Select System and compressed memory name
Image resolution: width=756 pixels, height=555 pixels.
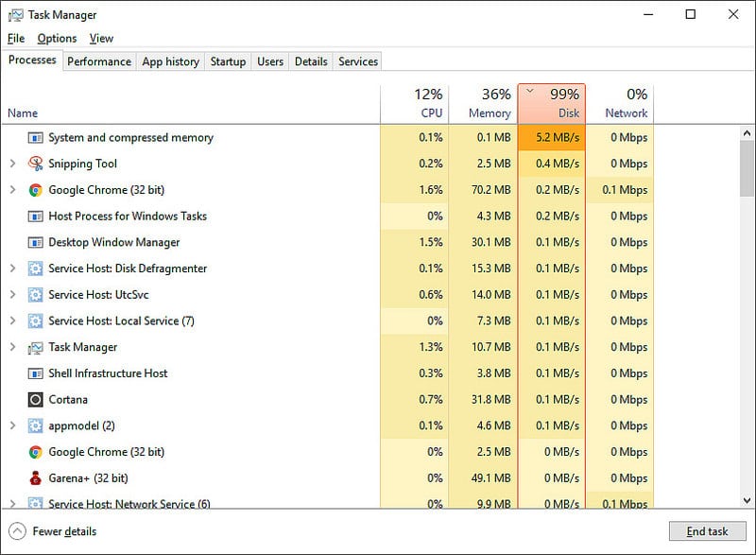pos(130,138)
